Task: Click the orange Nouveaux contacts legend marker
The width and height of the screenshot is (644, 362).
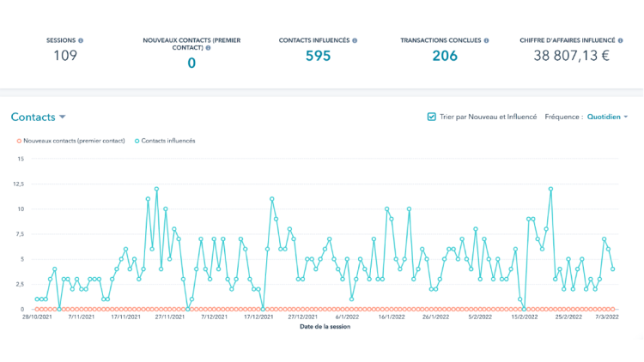Action: coord(18,141)
